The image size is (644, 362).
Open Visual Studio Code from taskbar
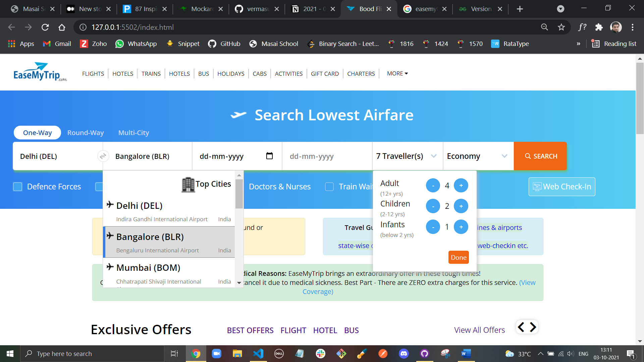pos(258,354)
